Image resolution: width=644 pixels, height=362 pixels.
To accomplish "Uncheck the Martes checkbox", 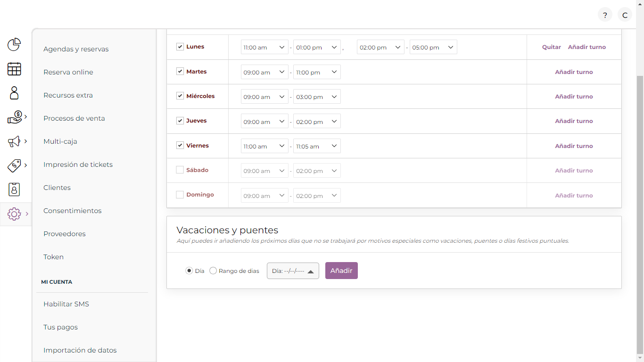I will pos(180,71).
